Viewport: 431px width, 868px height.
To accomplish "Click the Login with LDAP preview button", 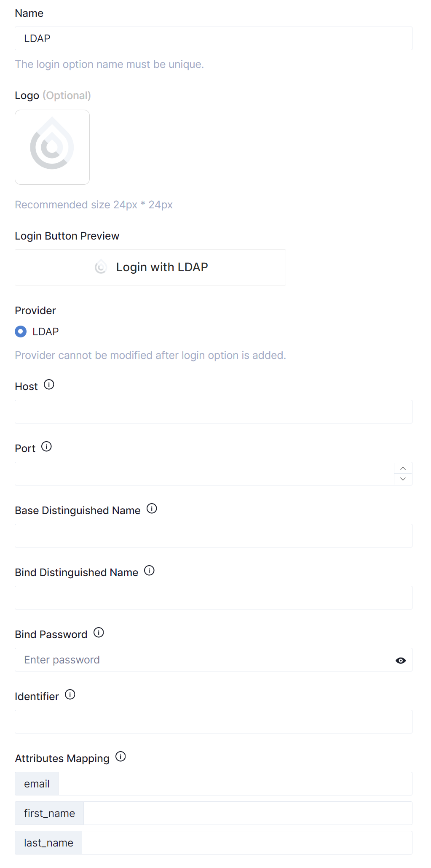I will pos(150,267).
